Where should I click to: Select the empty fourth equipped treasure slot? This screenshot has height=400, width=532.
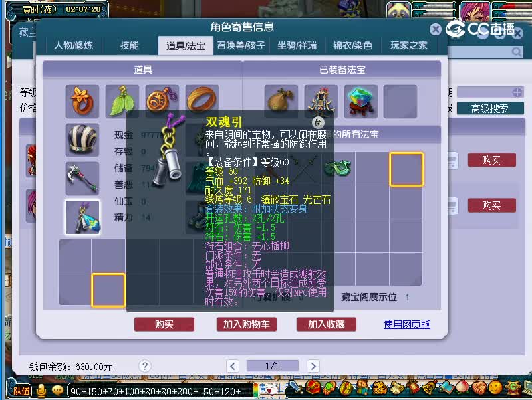click(x=400, y=101)
